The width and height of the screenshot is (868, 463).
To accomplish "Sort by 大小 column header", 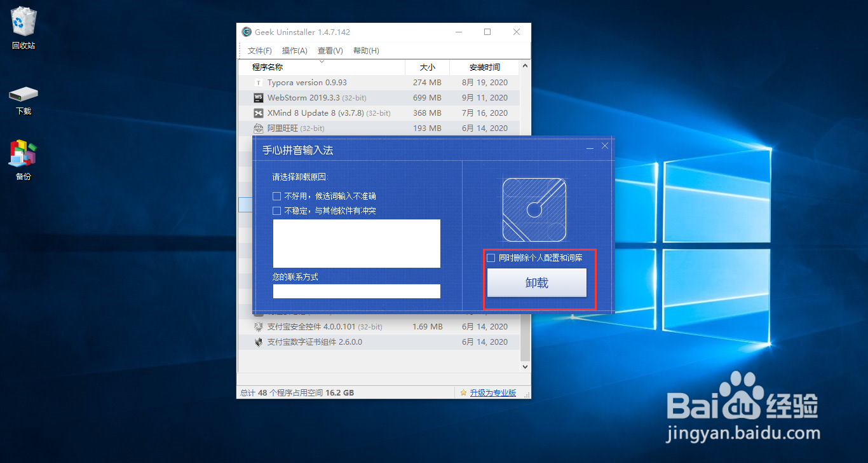I will tap(428, 67).
